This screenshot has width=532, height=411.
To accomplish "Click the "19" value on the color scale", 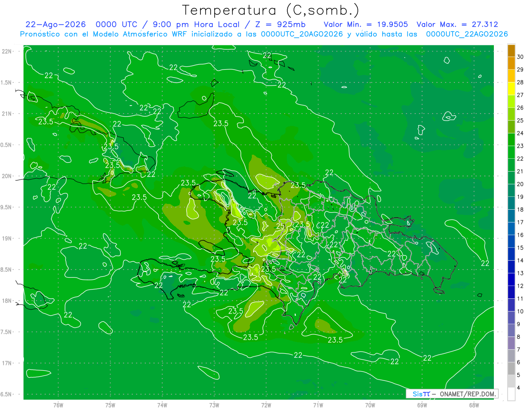I will click(x=520, y=197).
